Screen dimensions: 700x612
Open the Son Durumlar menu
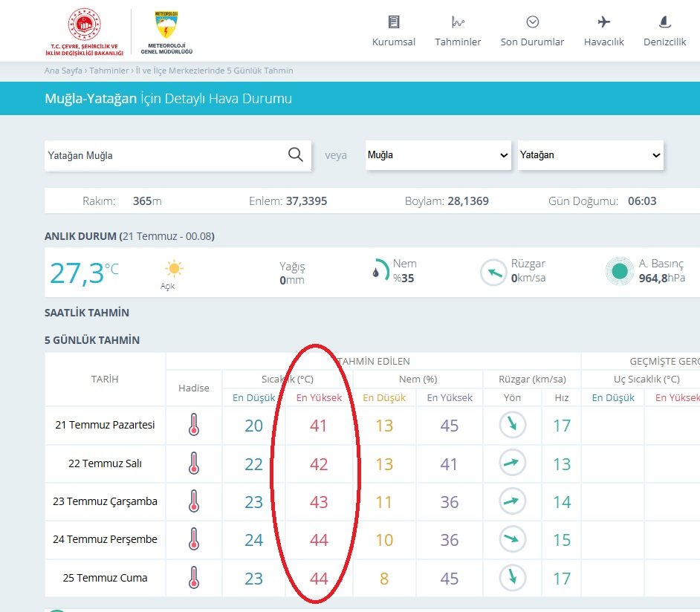532,31
